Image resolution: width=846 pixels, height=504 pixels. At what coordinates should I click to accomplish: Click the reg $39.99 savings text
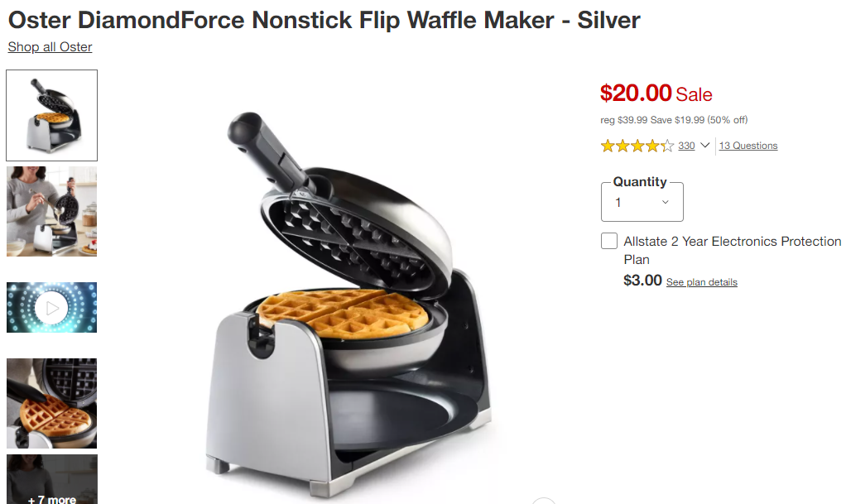tap(674, 120)
